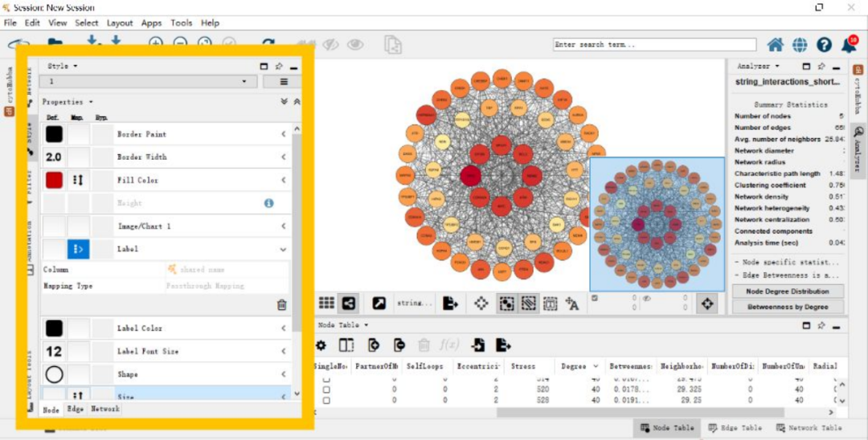
Task: Toggle the Label mapping cell
Action: (78, 249)
